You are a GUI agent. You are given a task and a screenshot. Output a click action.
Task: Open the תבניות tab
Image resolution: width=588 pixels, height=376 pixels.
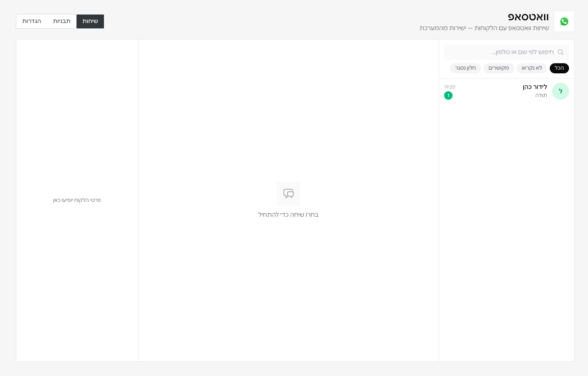click(62, 21)
